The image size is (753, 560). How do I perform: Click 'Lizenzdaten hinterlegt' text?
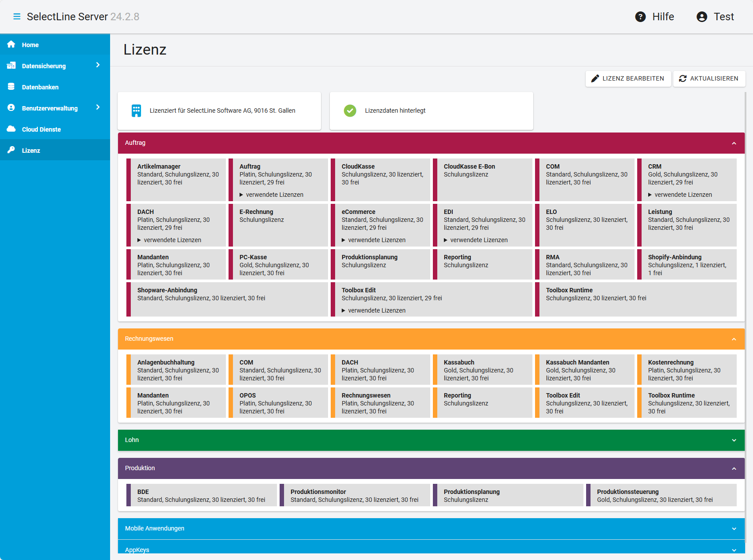click(x=395, y=111)
